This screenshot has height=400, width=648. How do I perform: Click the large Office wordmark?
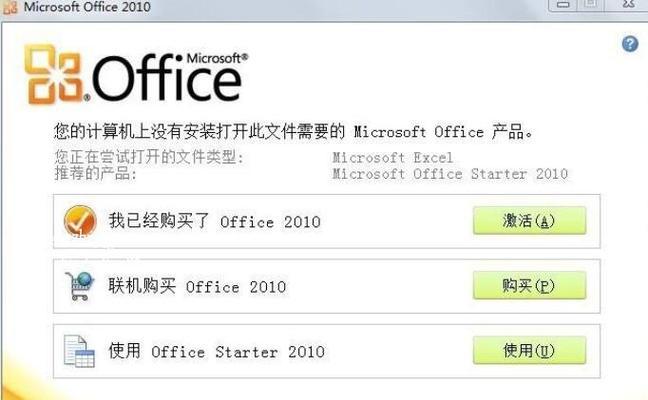pos(167,78)
